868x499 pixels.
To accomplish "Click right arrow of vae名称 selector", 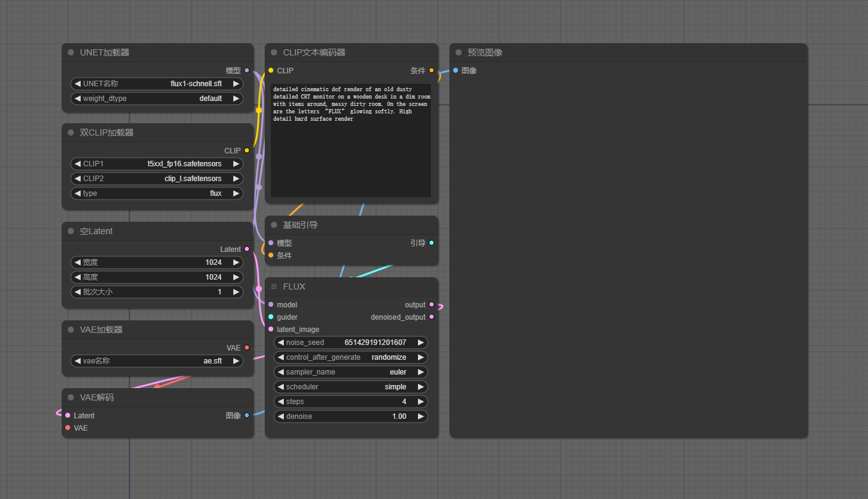I will 236,361.
